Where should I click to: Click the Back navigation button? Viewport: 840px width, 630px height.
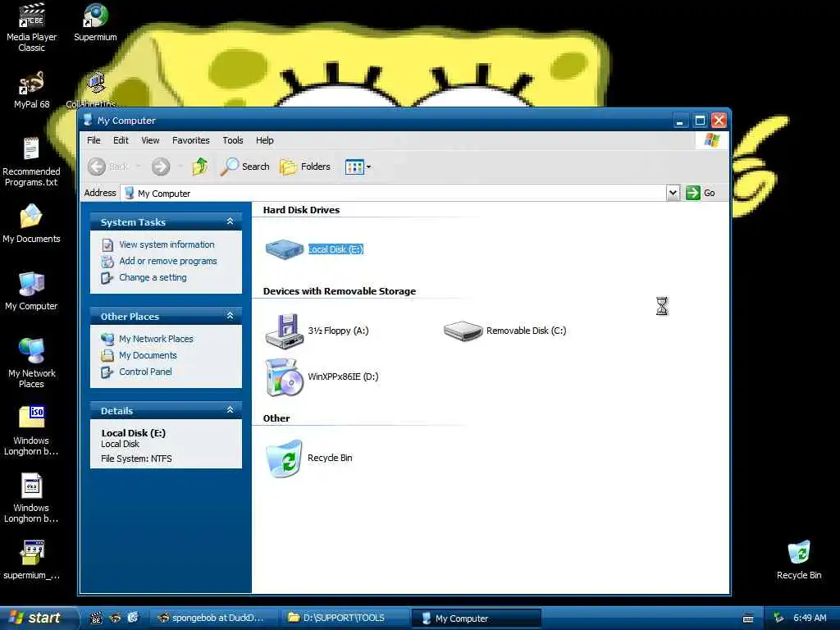click(109, 167)
